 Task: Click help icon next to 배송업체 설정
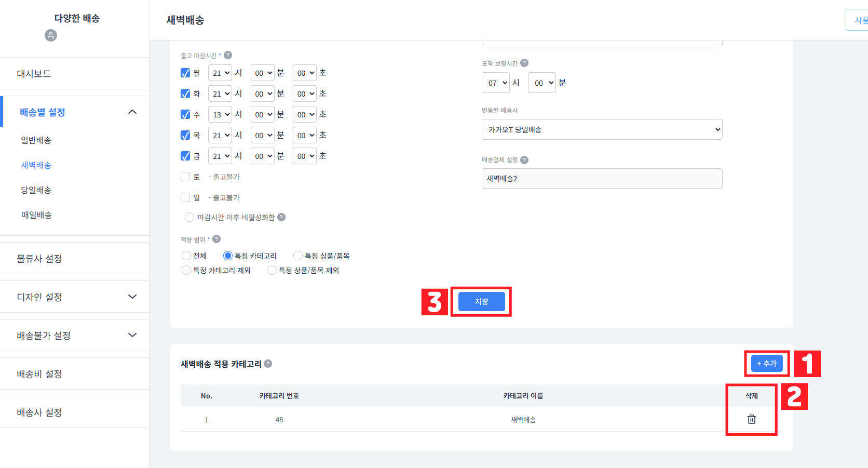pyautogui.click(x=524, y=160)
